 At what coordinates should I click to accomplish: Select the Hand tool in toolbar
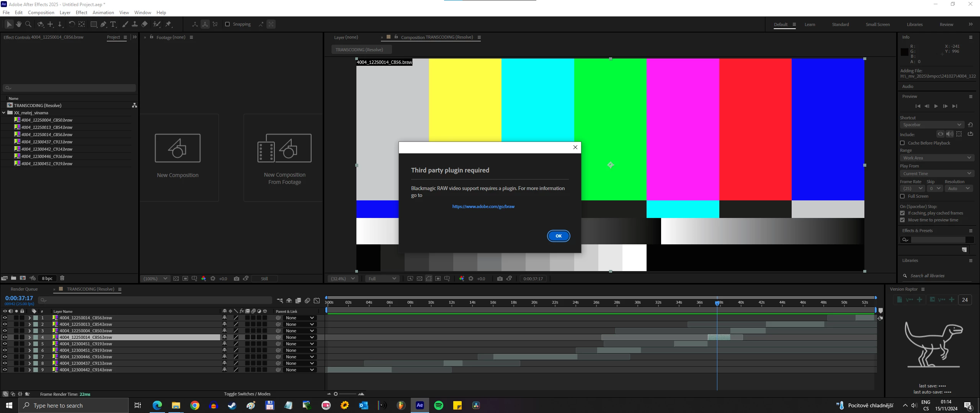pyautogui.click(x=18, y=24)
